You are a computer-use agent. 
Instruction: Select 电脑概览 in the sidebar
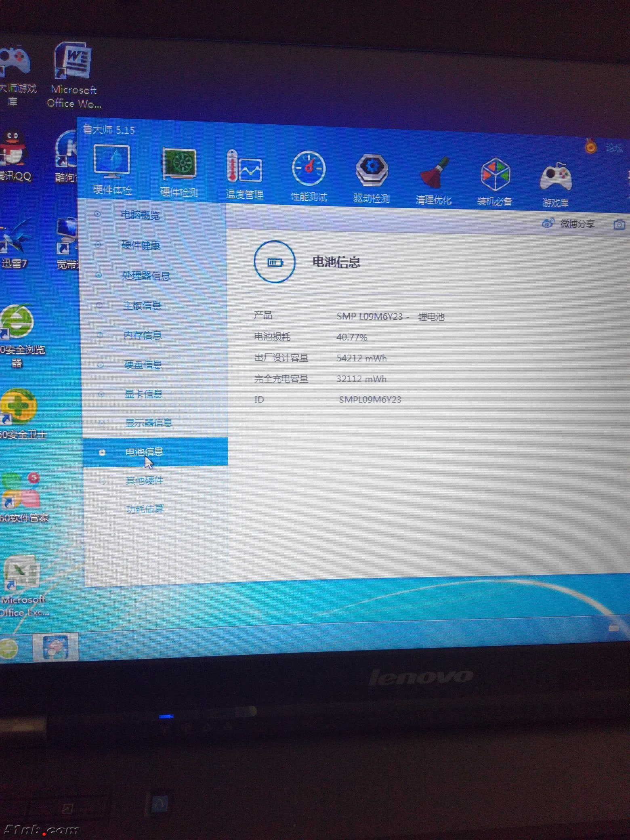140,215
